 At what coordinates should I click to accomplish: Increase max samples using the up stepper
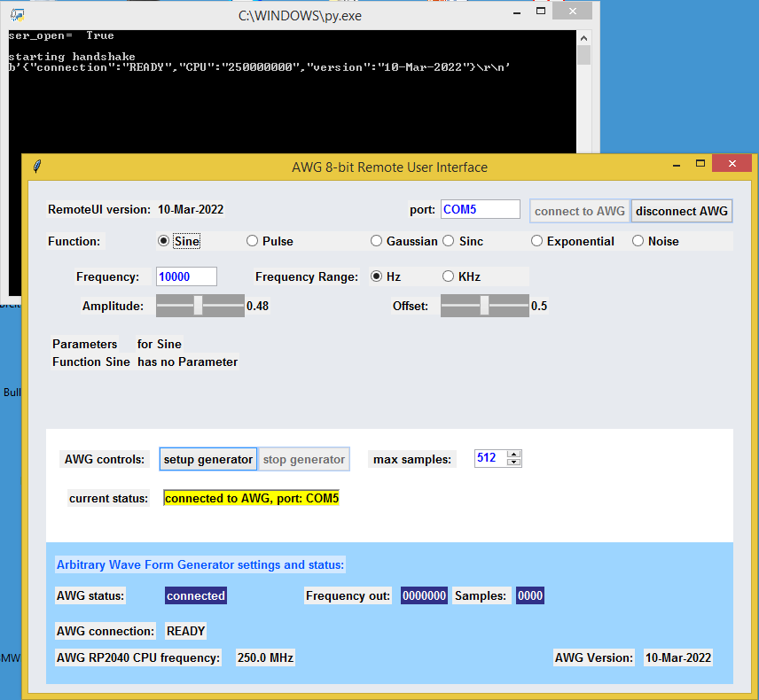(513, 454)
